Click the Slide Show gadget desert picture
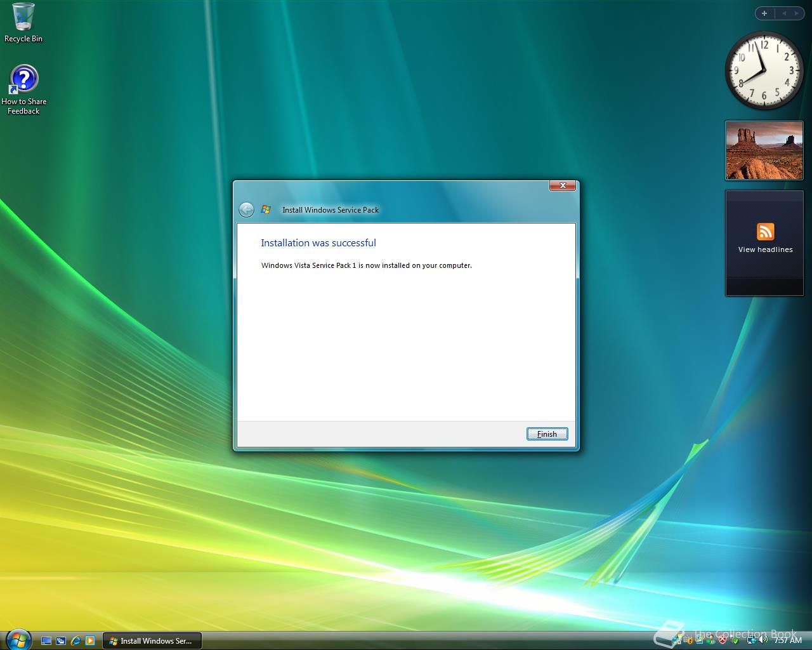The height and width of the screenshot is (650, 812). (764, 150)
